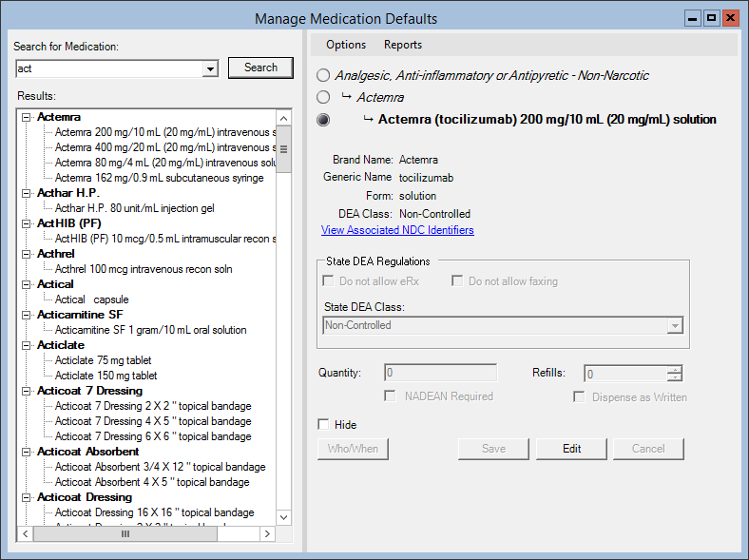Select Actemra 400 mg/20 mL intravenous result

point(165,147)
